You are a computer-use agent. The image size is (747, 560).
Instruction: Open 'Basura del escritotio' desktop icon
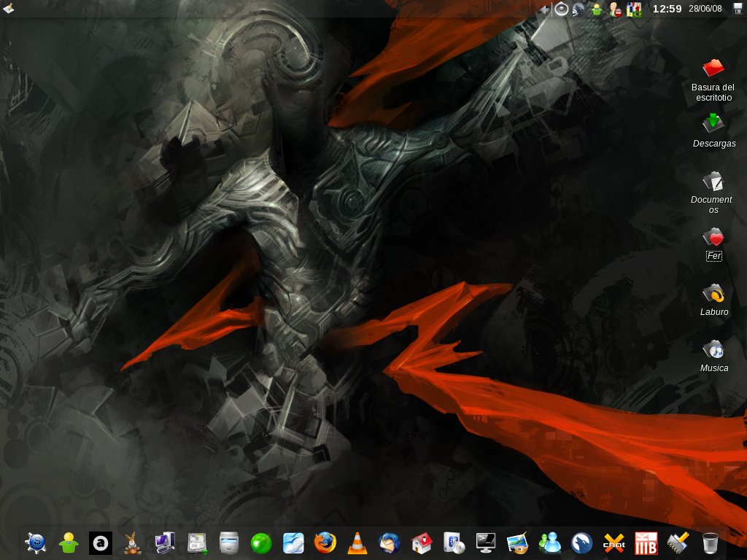(x=713, y=79)
